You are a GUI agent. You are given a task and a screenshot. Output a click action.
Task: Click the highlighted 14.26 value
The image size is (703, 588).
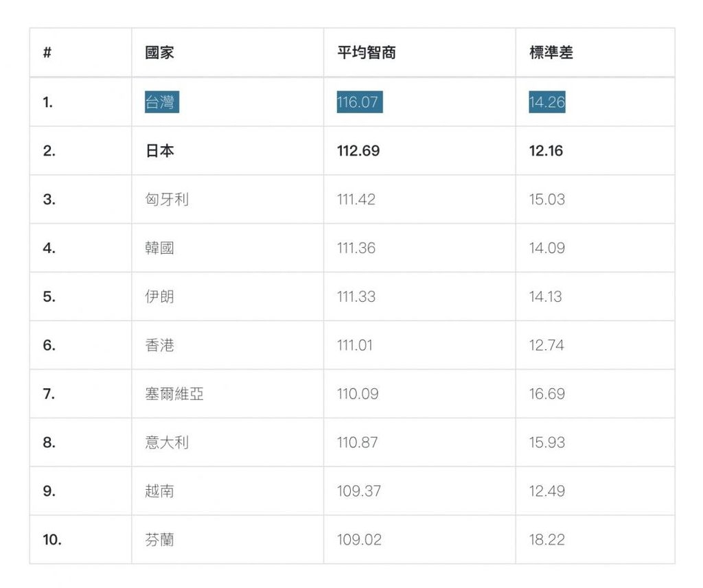click(546, 102)
